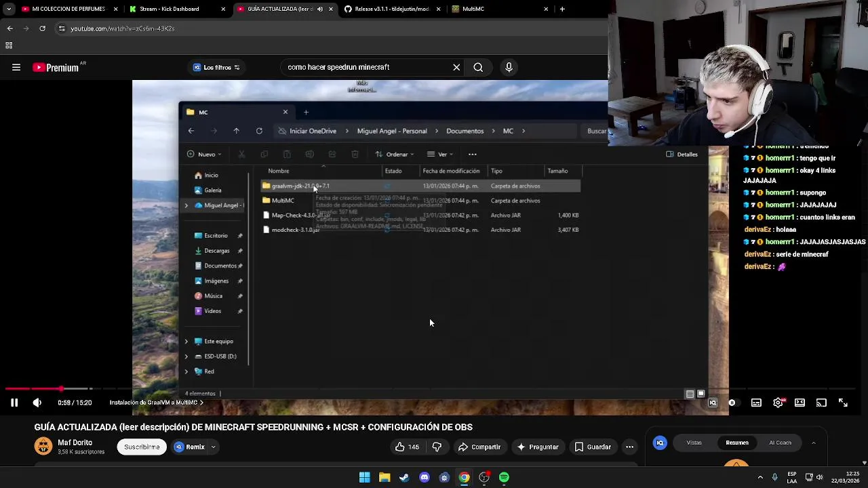Go back to the previous page
Screen dimensions: 868x488
9,28
